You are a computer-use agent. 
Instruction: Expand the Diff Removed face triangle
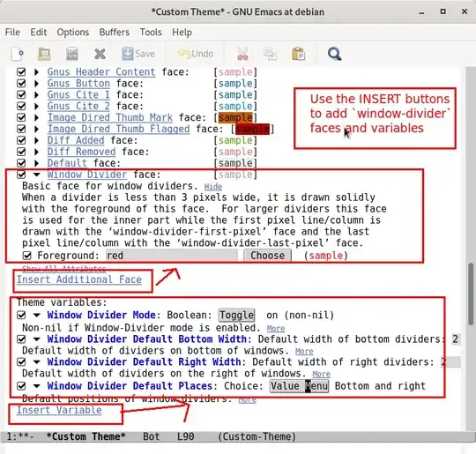click(36, 152)
